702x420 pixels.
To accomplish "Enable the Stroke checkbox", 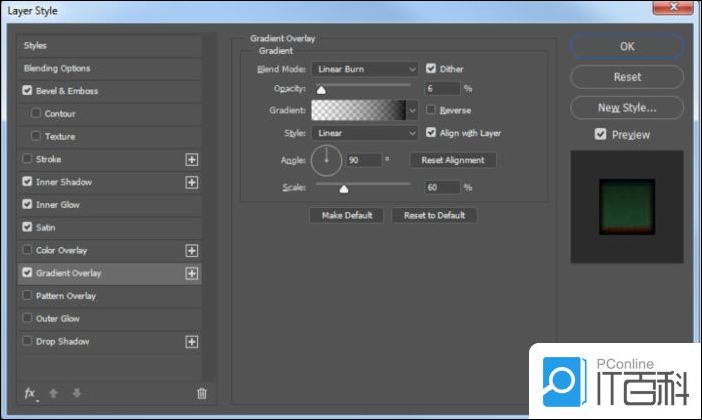I will [x=27, y=159].
